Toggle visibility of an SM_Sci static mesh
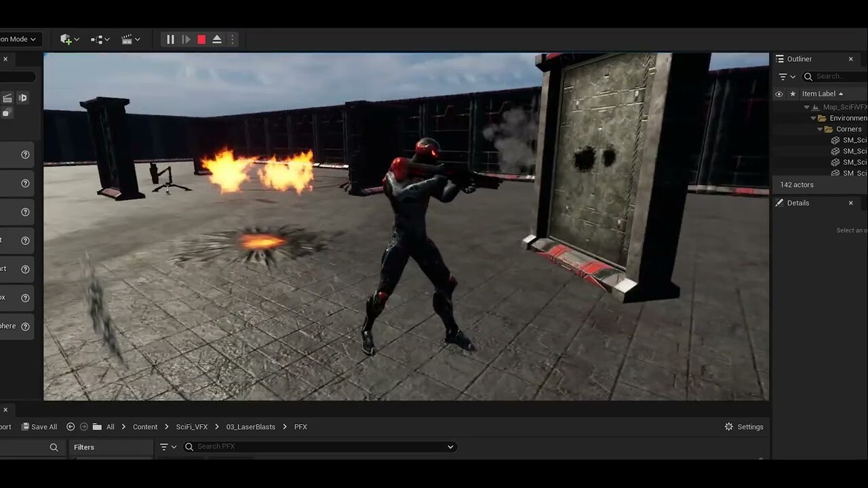Image resolution: width=868 pixels, height=488 pixels. coord(778,140)
